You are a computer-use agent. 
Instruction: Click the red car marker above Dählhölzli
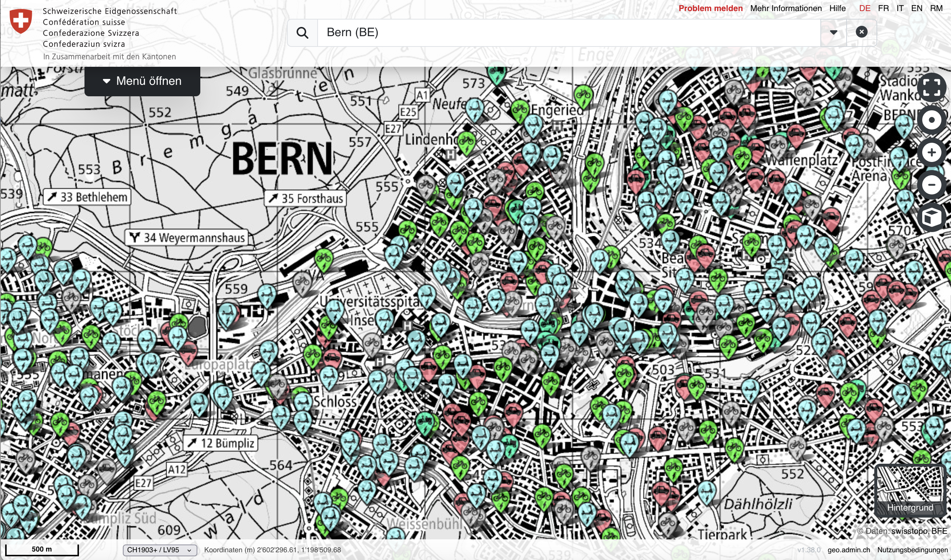point(661,493)
